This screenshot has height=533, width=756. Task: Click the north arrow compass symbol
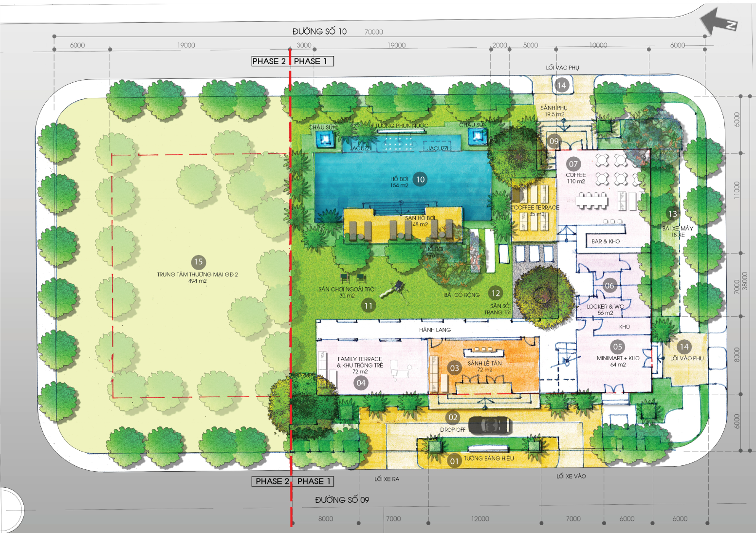pos(718,22)
